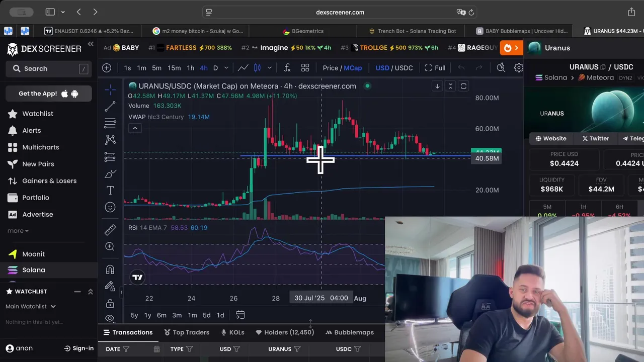The height and width of the screenshot is (362, 644).
Task: Click the Safari address bar
Action: 340,12
